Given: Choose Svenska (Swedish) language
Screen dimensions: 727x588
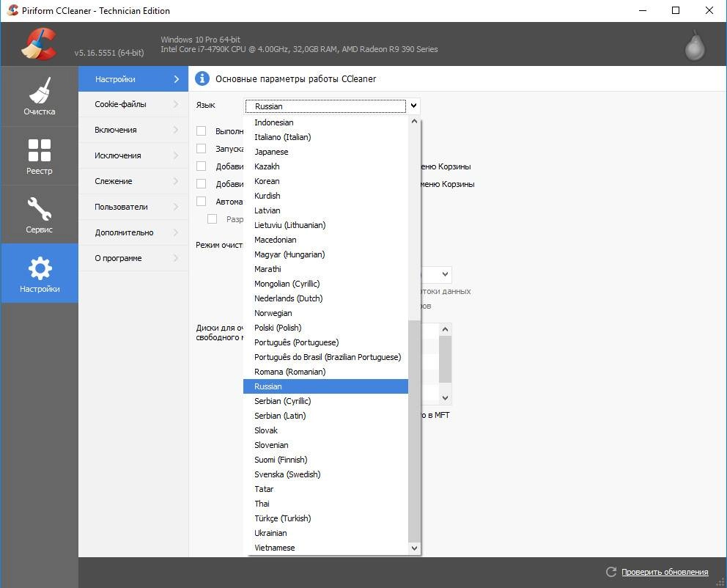Looking at the screenshot, I should 325,474.
